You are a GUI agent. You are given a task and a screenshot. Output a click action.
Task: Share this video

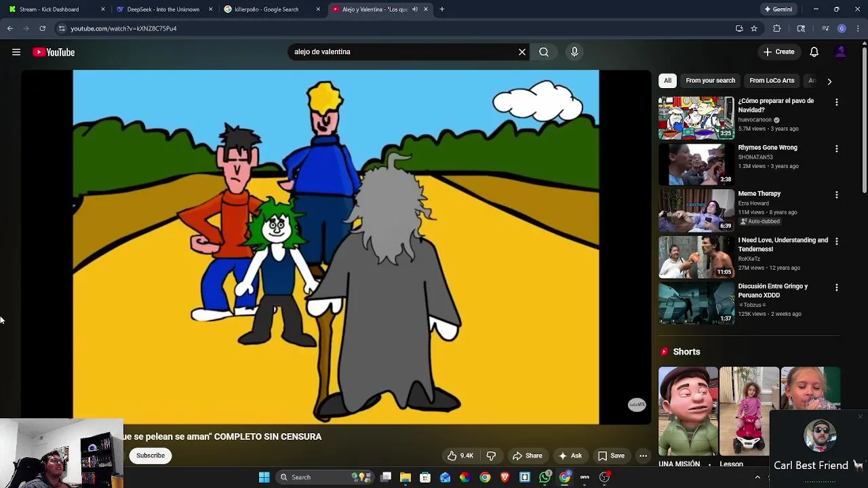(x=527, y=455)
